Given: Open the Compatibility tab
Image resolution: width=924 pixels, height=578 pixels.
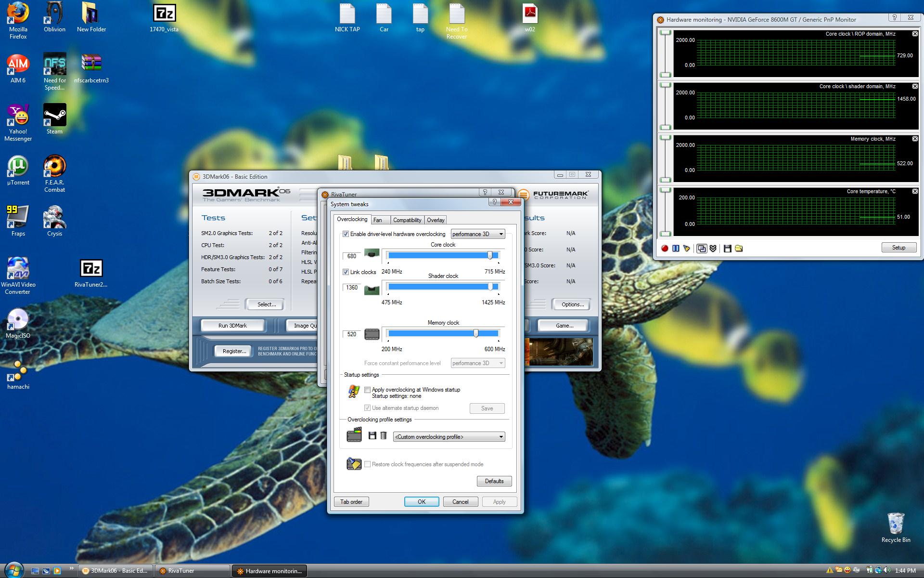Looking at the screenshot, I should click(407, 220).
